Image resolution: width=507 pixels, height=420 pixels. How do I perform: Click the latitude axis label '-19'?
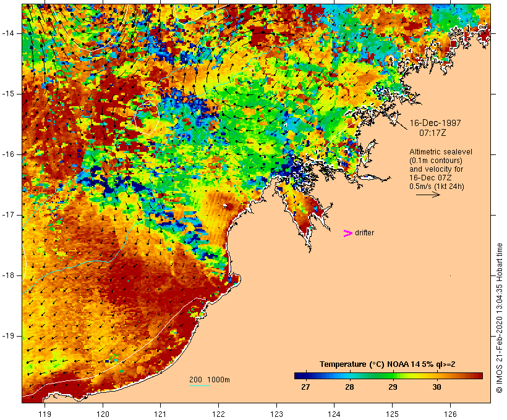click(x=9, y=336)
